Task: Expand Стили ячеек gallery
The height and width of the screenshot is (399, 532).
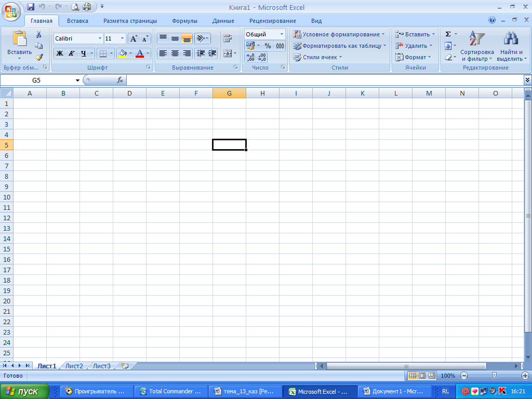Action: 317,57
